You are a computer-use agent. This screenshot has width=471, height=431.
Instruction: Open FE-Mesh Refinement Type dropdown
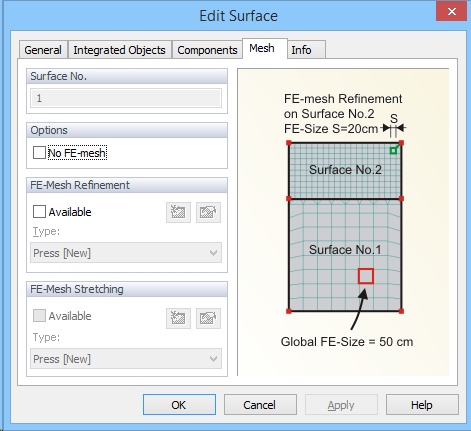coord(126,253)
